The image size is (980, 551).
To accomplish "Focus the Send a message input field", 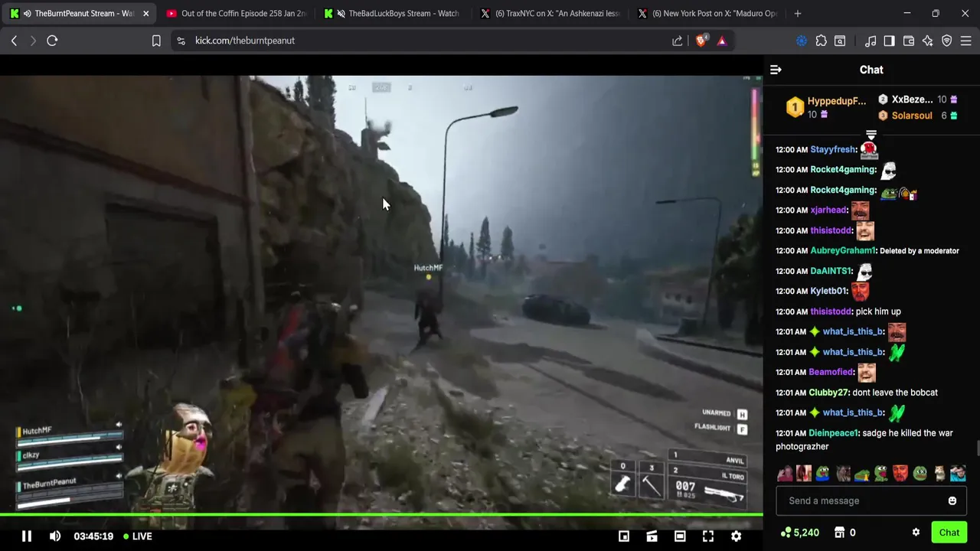I will click(871, 500).
